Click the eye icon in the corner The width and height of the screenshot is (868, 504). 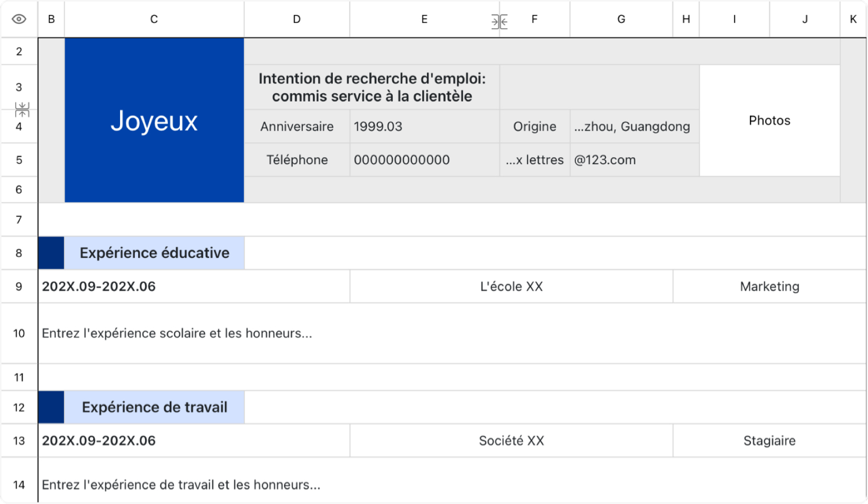coord(19,19)
